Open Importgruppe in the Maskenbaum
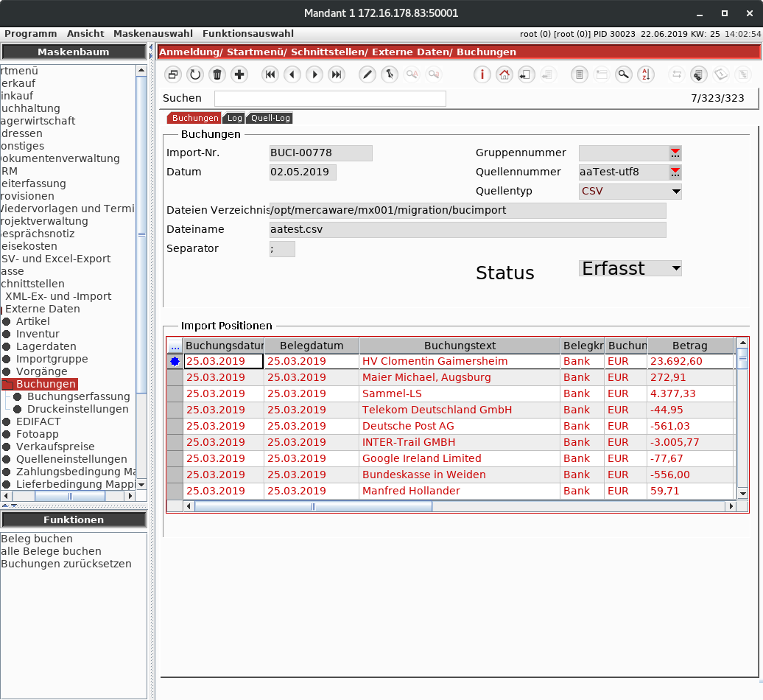This screenshot has height=700, width=763. coord(52,360)
